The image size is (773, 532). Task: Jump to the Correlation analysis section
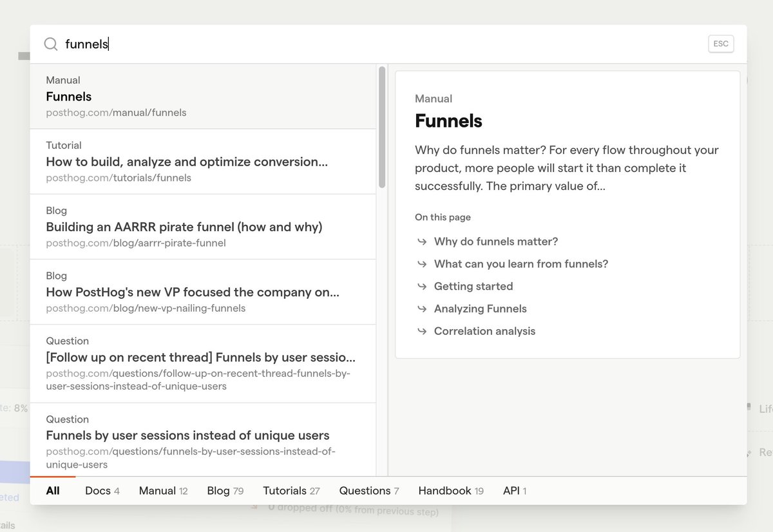[x=484, y=331]
